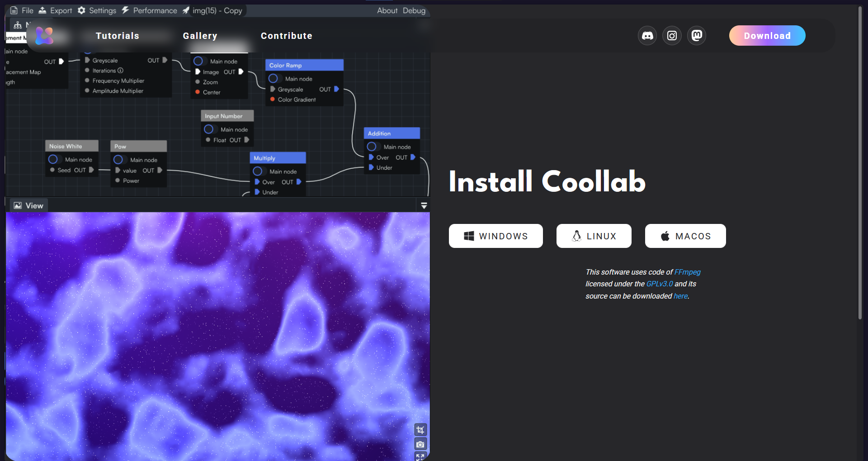
Task: Choose the WINDOWS install button
Action: coord(496,236)
